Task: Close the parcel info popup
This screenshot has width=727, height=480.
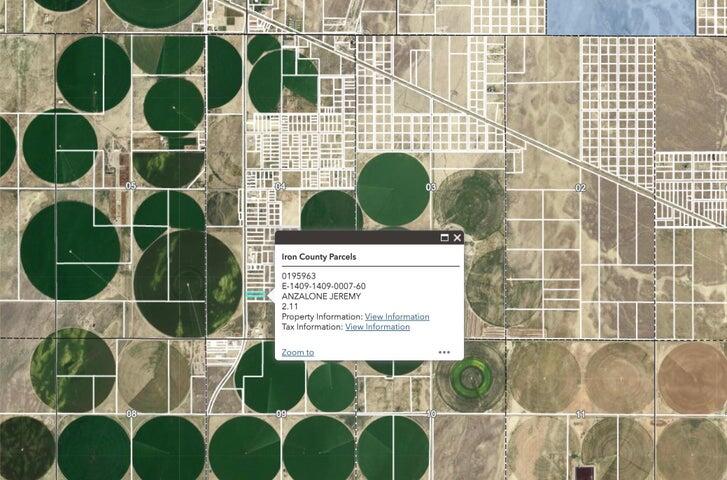Action: click(x=457, y=238)
